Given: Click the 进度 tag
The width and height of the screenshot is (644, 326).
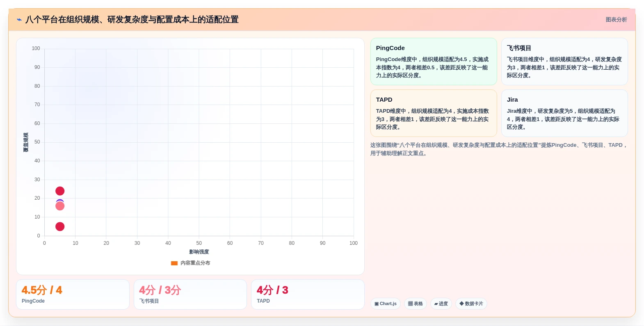Looking at the screenshot, I should 441,304.
